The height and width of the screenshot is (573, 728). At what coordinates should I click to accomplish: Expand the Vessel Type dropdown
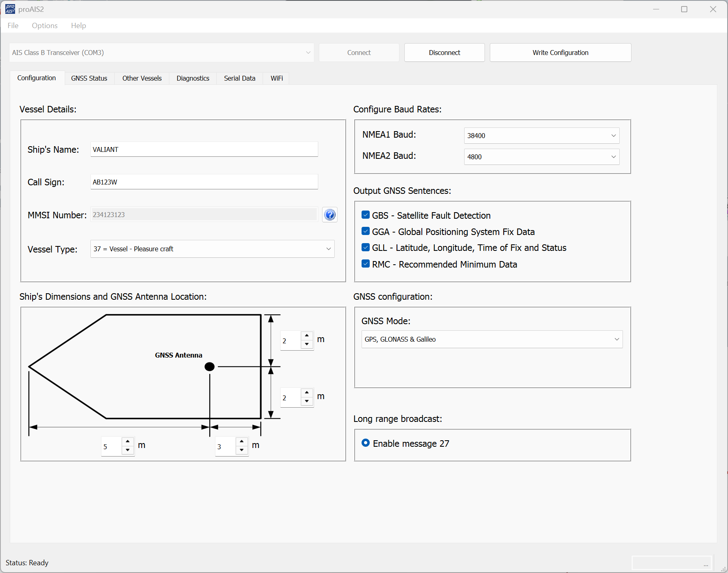212,249
